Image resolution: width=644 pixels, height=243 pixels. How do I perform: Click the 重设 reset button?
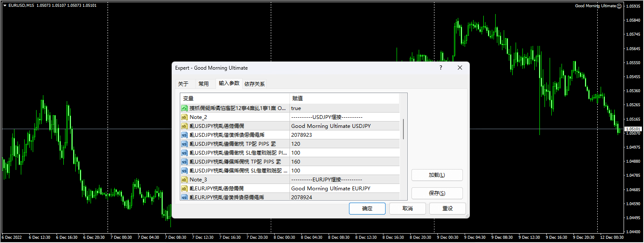click(447, 209)
